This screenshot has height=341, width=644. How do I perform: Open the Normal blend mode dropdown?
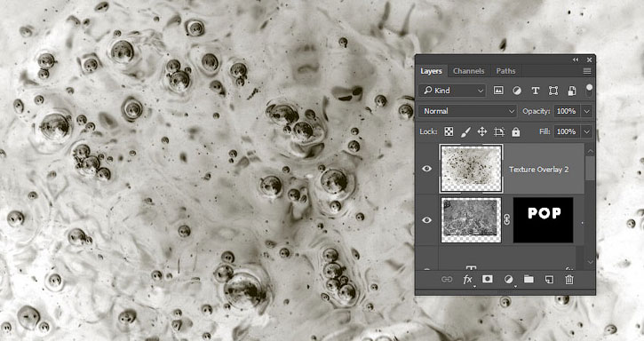(x=468, y=111)
